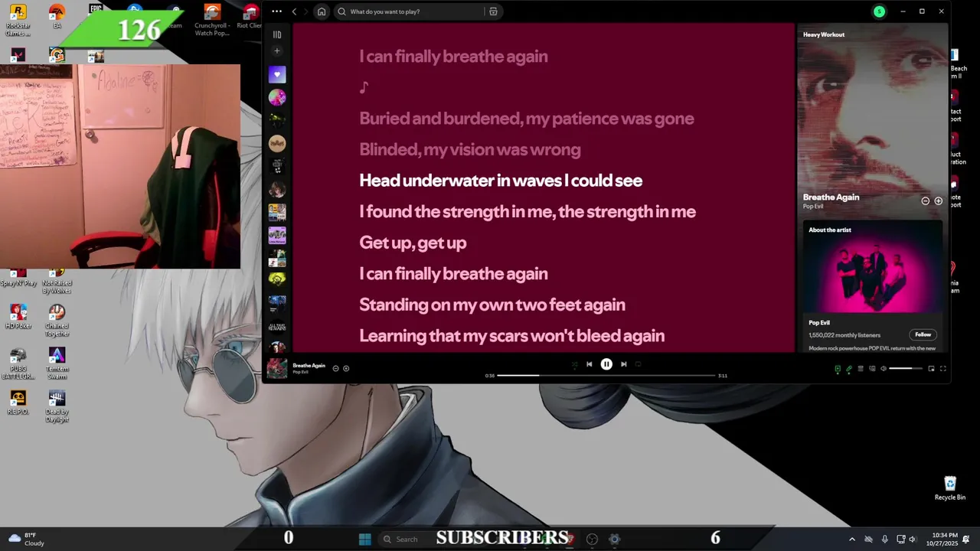Open the Spotify three-dot menu
This screenshot has width=980, height=551.
point(276,11)
